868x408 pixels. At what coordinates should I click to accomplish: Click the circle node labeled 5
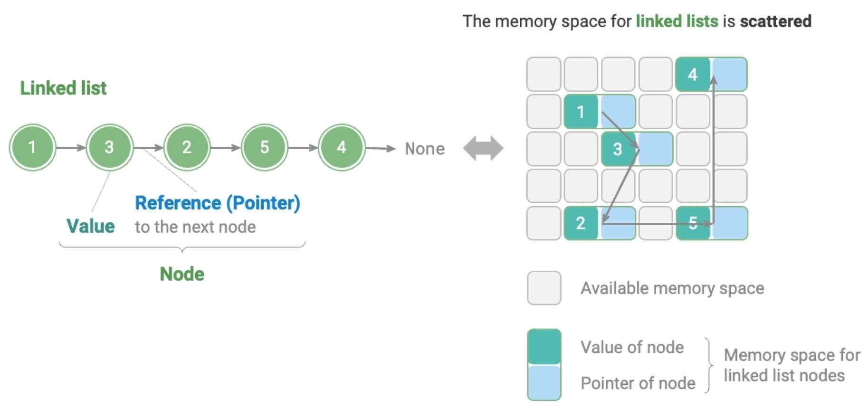click(264, 147)
